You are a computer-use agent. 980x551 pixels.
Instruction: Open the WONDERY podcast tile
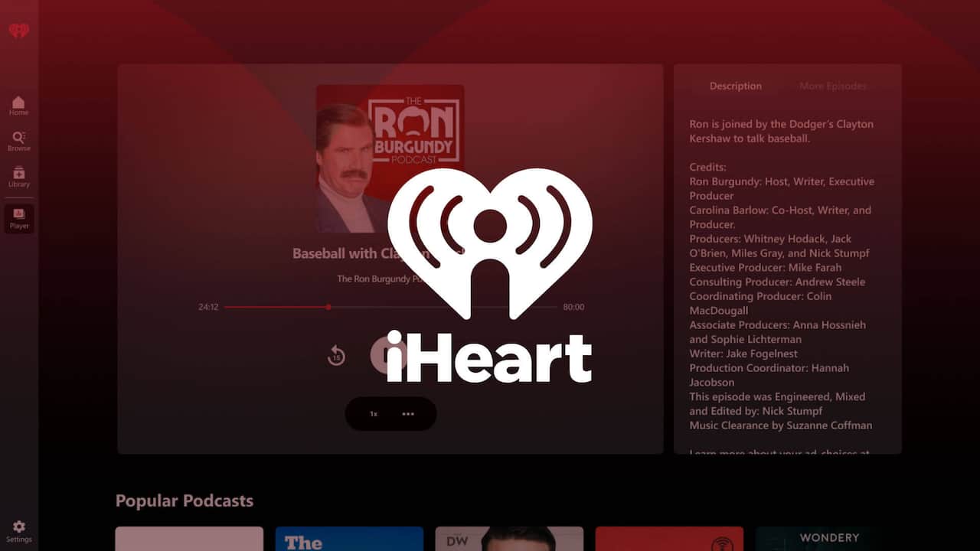(829, 539)
